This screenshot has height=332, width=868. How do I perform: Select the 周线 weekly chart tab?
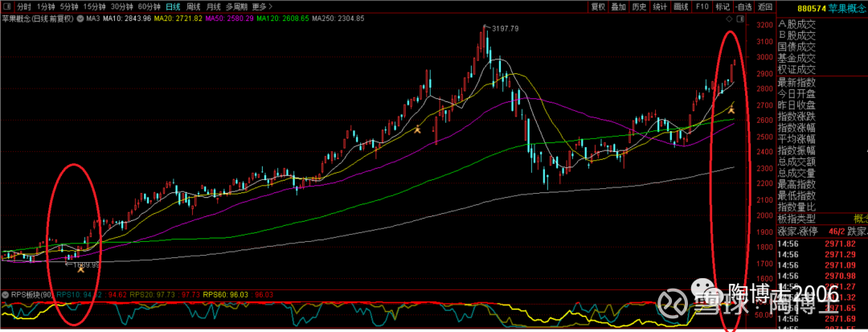[x=193, y=7]
